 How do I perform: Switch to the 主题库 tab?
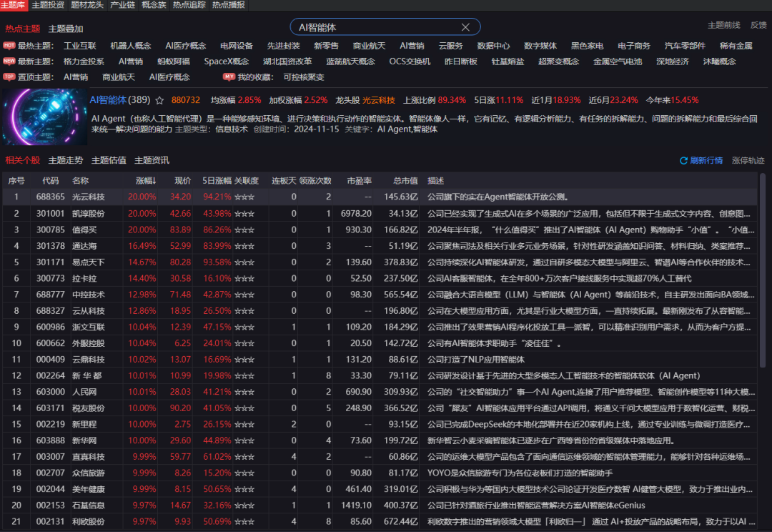[14, 5]
